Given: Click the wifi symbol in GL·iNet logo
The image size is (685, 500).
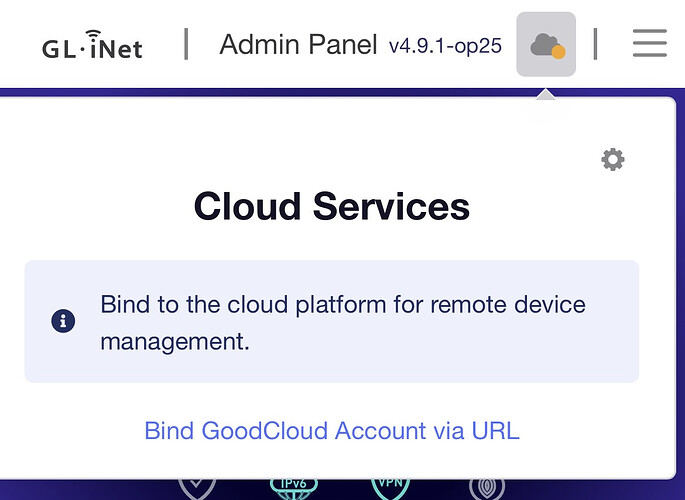Looking at the screenshot, I should click(x=93, y=34).
